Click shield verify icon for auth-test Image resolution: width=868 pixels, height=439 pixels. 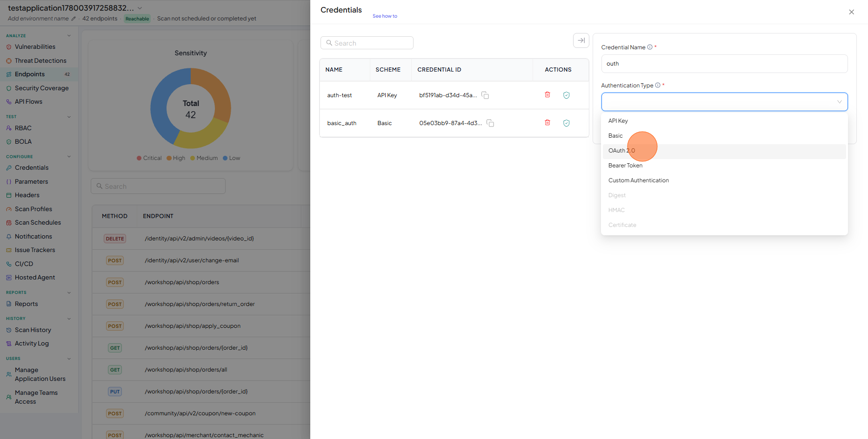click(567, 95)
